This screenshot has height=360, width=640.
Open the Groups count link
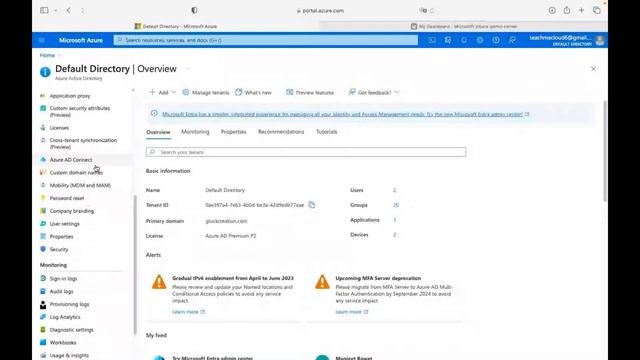coord(396,205)
